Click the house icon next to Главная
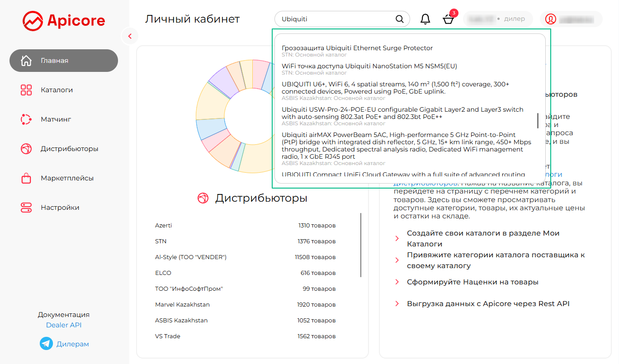This screenshot has height=364, width=619. 26,61
